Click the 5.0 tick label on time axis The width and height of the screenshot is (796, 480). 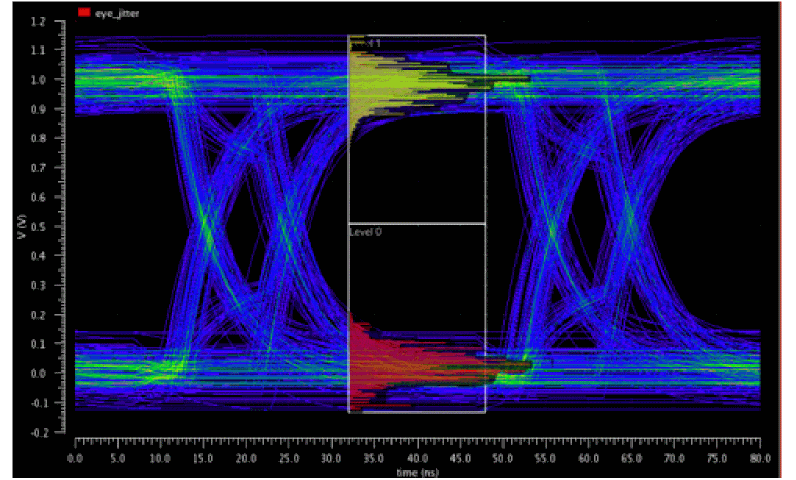click(118, 458)
